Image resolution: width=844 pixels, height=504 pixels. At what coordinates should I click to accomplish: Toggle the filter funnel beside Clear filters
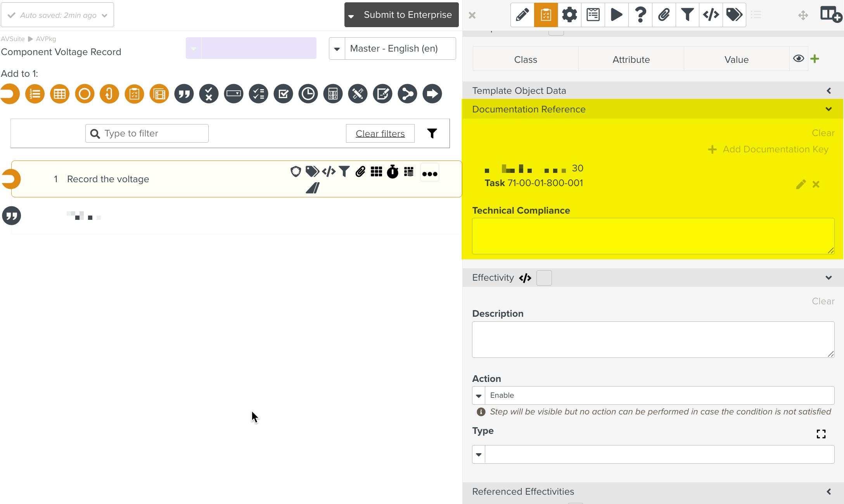432,133
